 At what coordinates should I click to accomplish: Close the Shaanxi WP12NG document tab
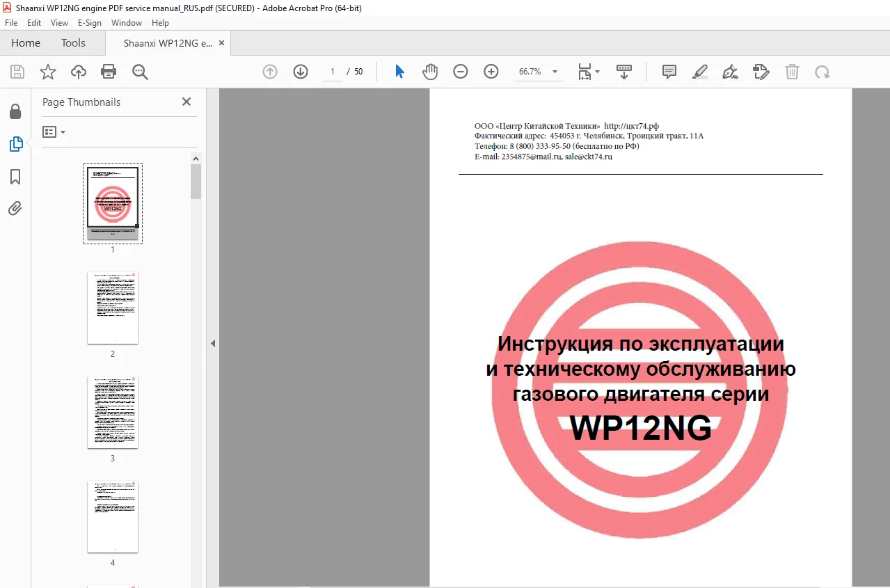(x=222, y=42)
